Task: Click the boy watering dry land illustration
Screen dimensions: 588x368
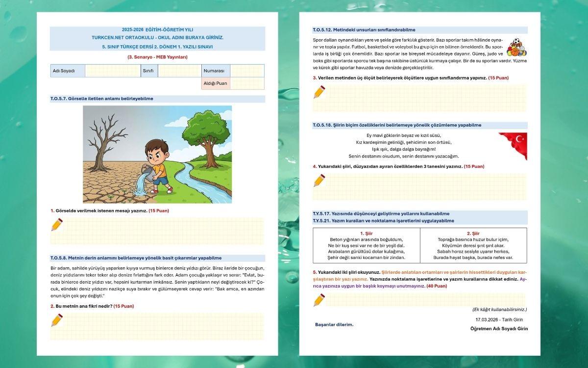Action: coord(157,154)
